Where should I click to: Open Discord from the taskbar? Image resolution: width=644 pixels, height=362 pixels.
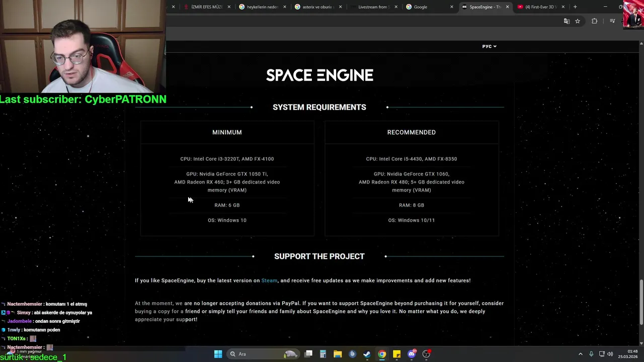click(x=412, y=354)
